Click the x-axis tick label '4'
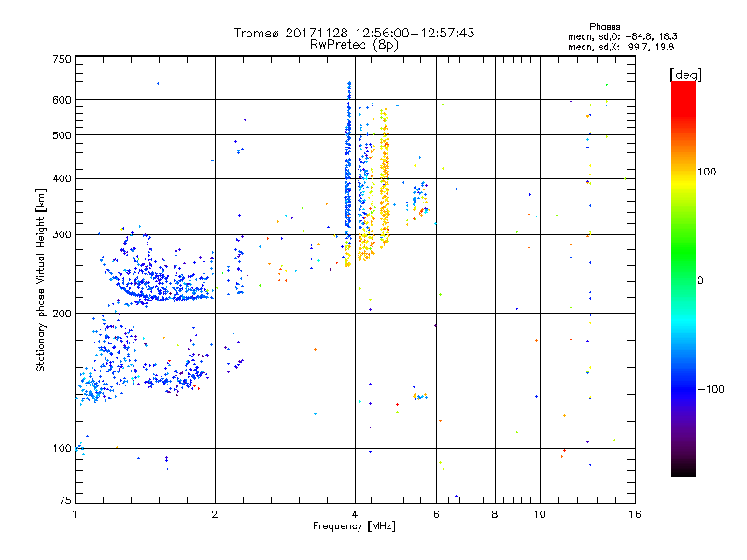This screenshot has height=560, width=747. point(355,514)
